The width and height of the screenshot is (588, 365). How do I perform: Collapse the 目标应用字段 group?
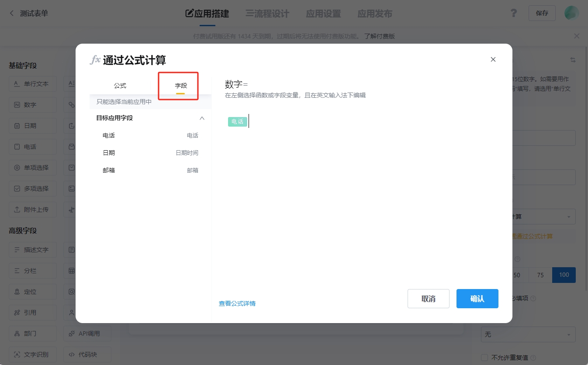[x=202, y=118]
